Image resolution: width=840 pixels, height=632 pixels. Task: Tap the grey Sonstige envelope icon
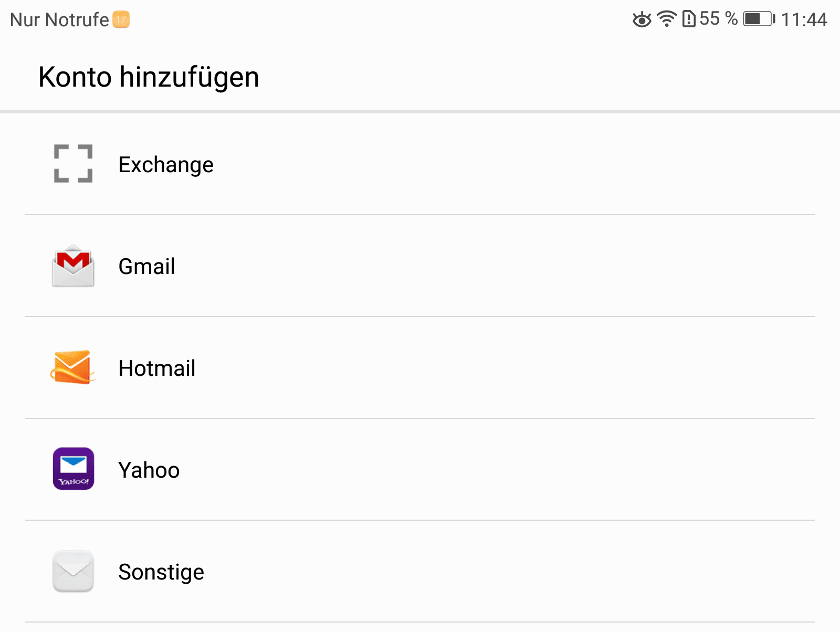pos(73,571)
